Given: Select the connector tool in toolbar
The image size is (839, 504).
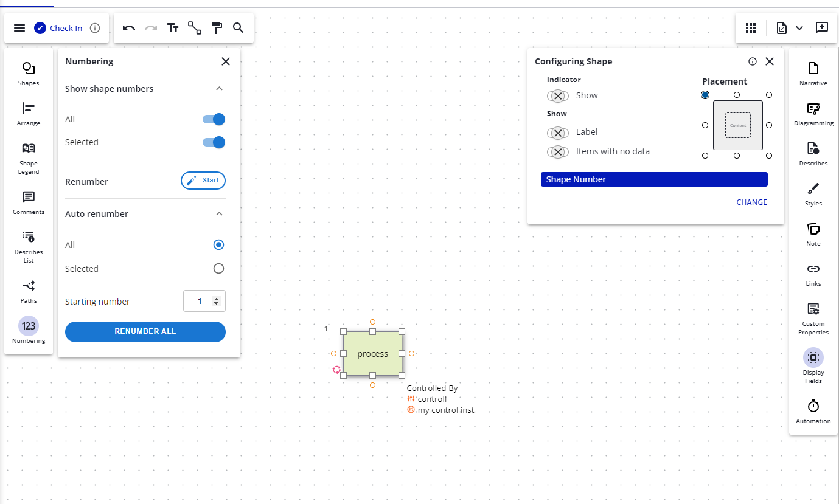Looking at the screenshot, I should (x=195, y=28).
